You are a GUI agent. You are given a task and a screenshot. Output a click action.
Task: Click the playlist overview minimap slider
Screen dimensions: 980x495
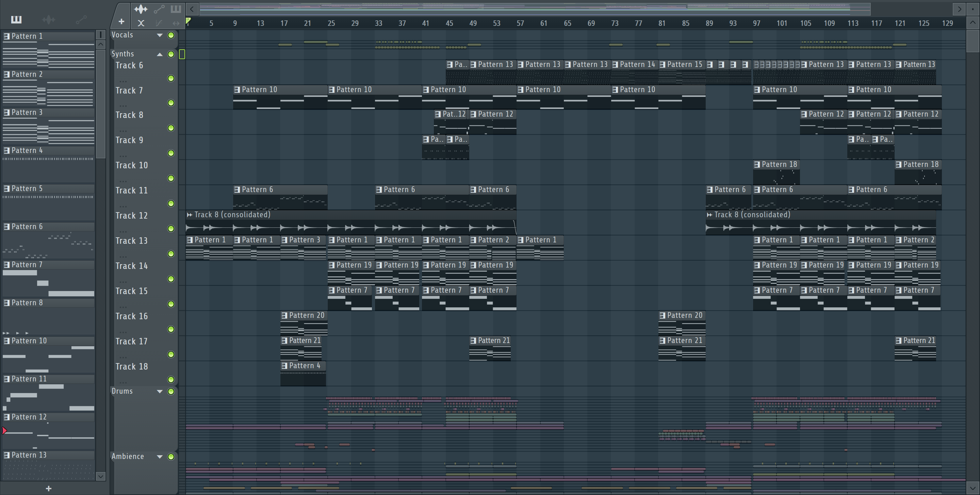(535, 9)
